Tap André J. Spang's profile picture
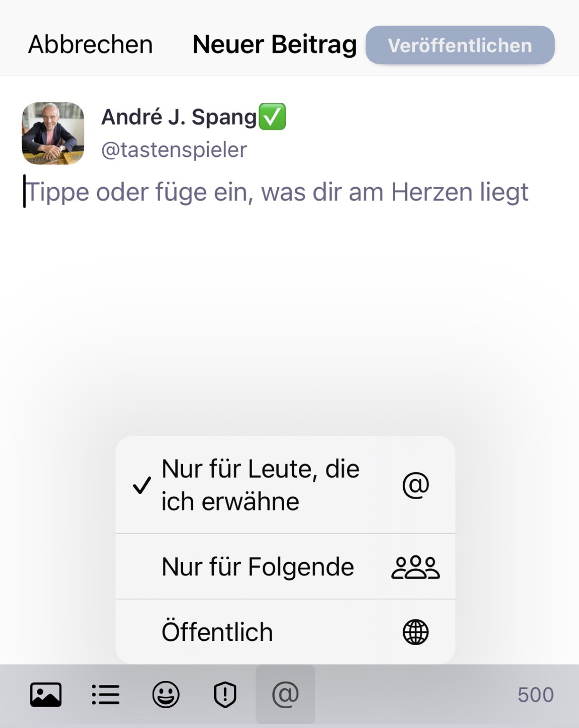This screenshot has width=579, height=728. (53, 133)
